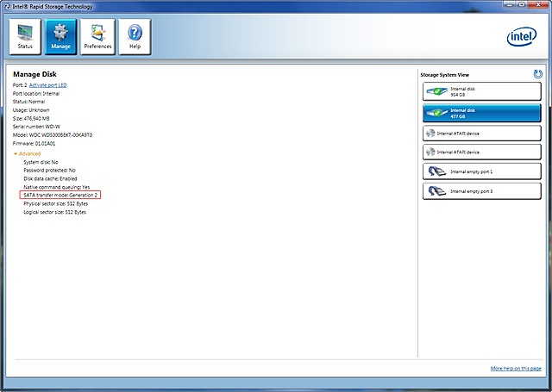Click empty port 1 cable icon

pos(437,171)
